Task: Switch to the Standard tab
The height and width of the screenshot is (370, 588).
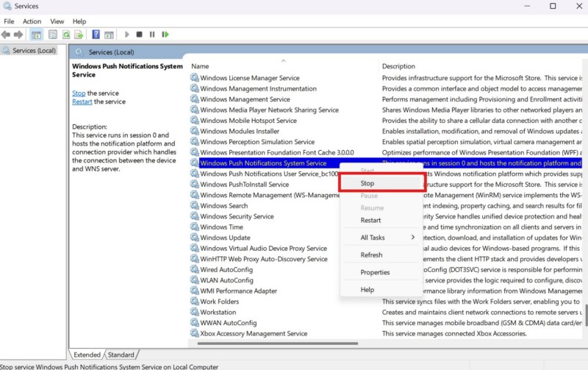Action: click(x=121, y=355)
